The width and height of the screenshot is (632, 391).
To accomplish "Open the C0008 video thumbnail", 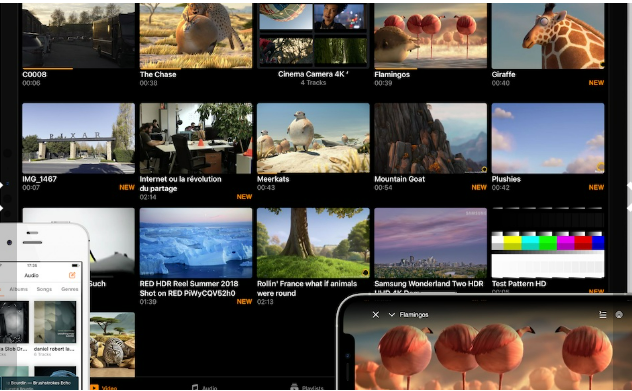I will pyautogui.click(x=79, y=35).
